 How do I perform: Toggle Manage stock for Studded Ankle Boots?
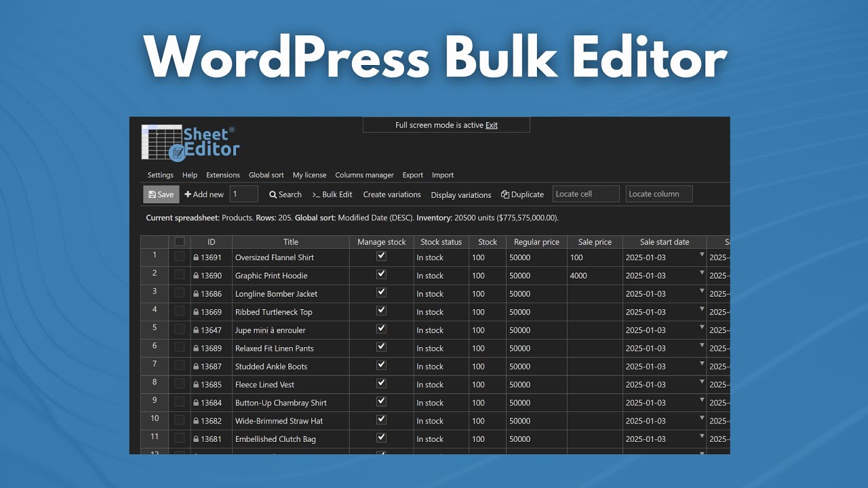(381, 365)
